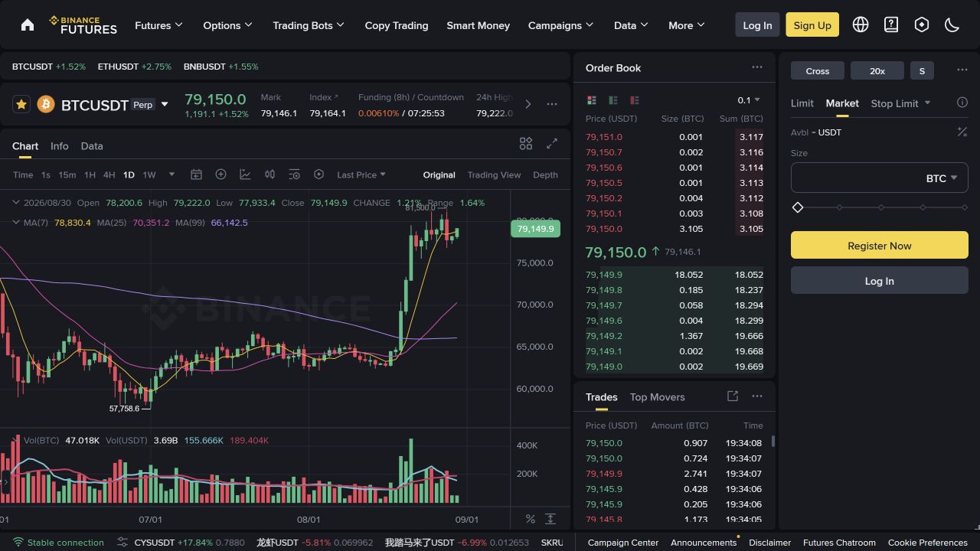Open the chart layout grid icon
The width and height of the screenshot is (980, 551).
tap(526, 144)
